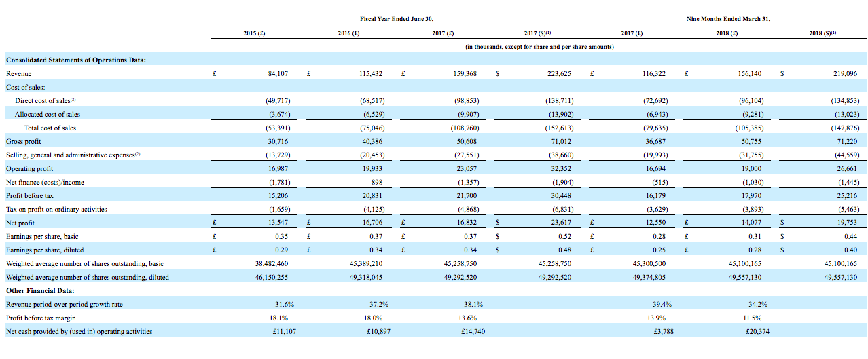Screen dimensions: 868x359
Task: Click the profit before tax value 25,216
Action: [847, 195]
